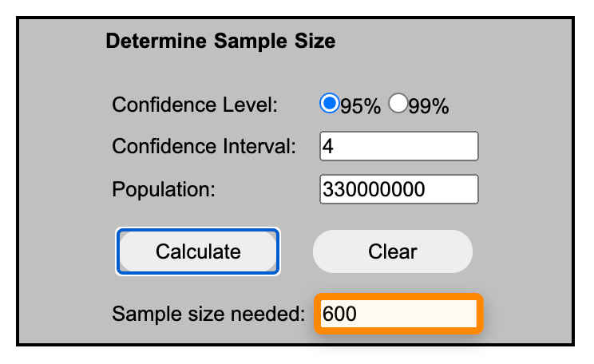
Task: Click the Population label
Action: [164, 189]
